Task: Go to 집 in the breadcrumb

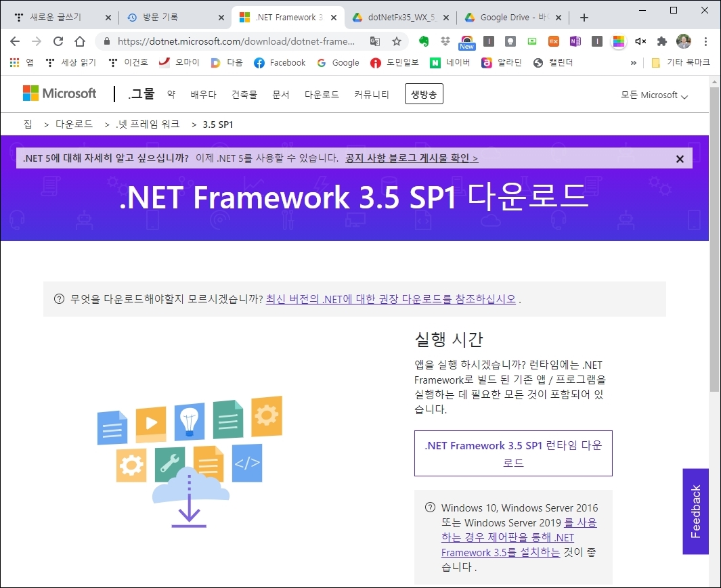Action: (x=28, y=124)
